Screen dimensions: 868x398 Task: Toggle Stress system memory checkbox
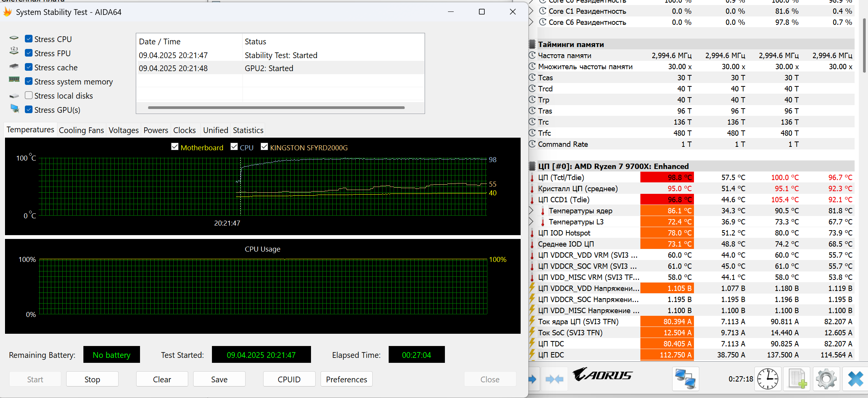(x=28, y=81)
